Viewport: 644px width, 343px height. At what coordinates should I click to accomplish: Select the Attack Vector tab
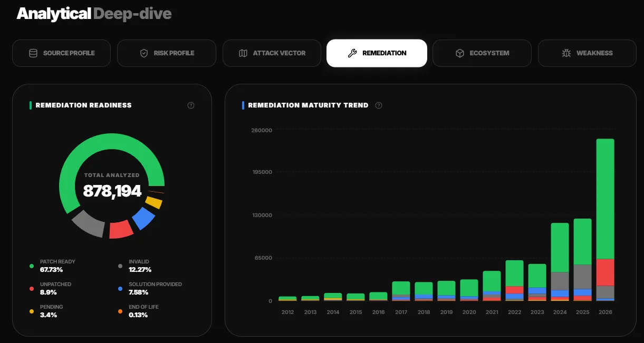point(272,53)
